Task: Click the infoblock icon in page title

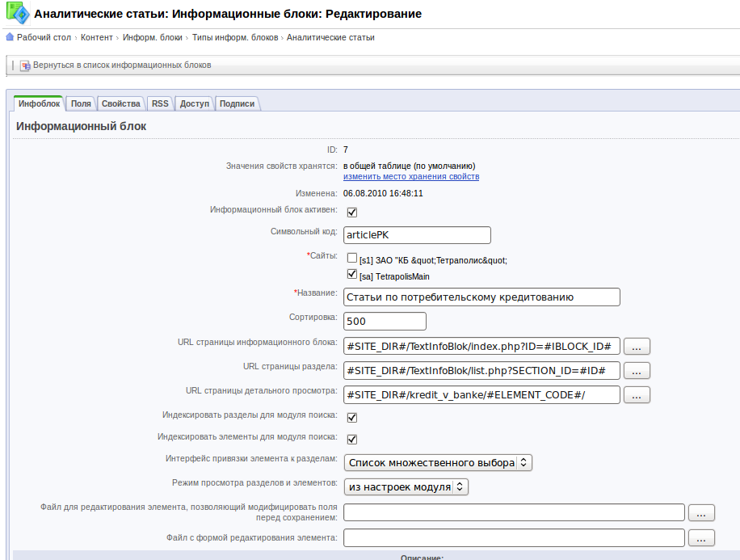Action: (18, 14)
